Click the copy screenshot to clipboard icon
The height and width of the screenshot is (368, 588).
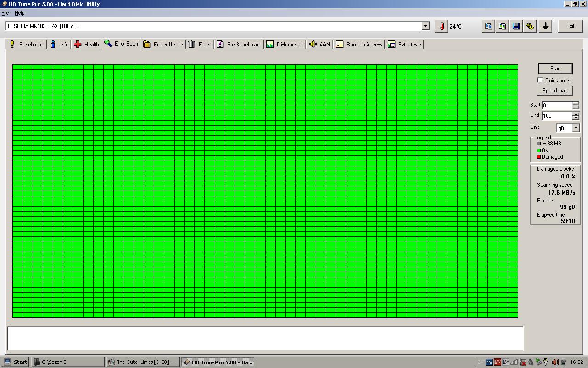click(x=503, y=26)
